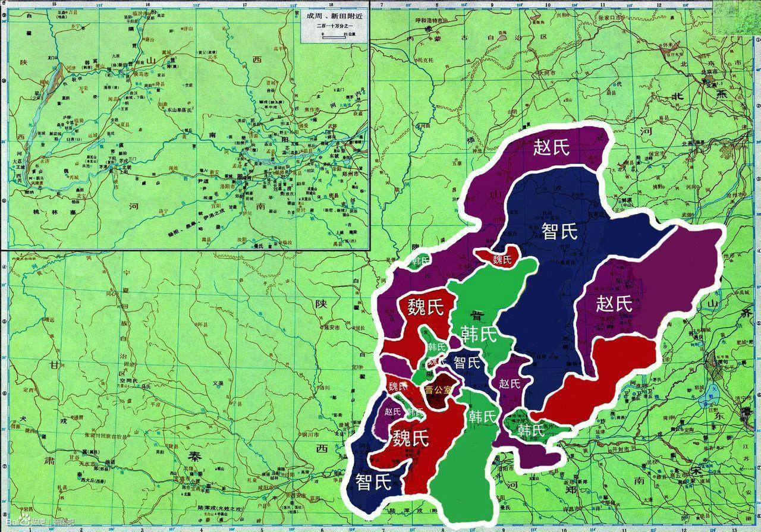Image resolution: width=761 pixels, height=532 pixels.
Task: Click the 陆浑戎(允姓之戎) label
Action: pyautogui.click(x=221, y=508)
